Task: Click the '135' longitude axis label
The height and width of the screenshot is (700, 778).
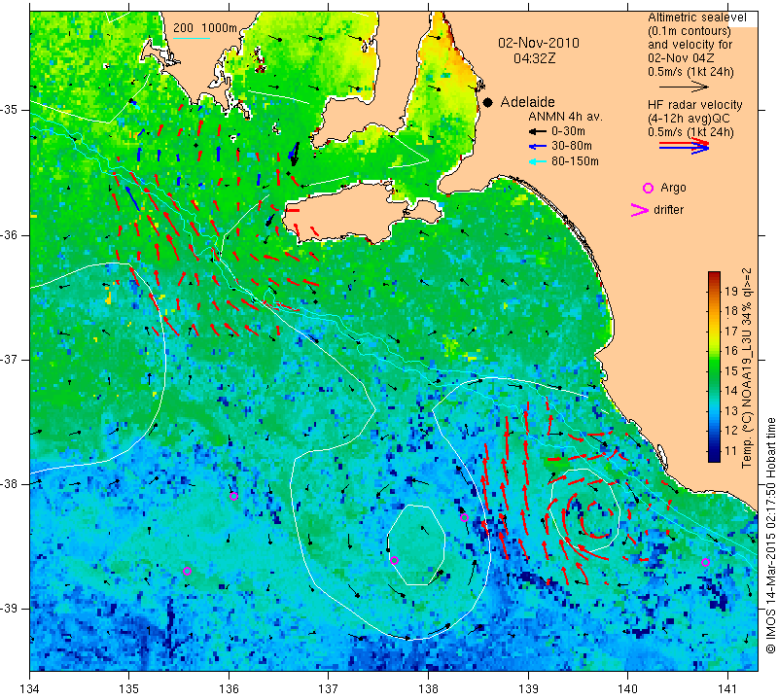Action: (x=129, y=689)
